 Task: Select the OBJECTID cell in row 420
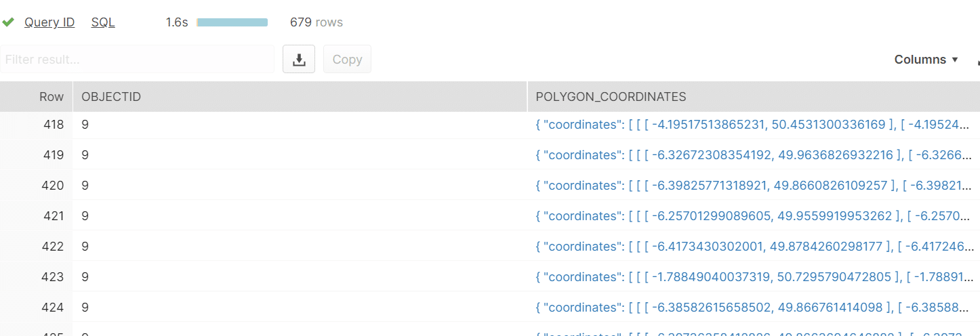[300, 186]
